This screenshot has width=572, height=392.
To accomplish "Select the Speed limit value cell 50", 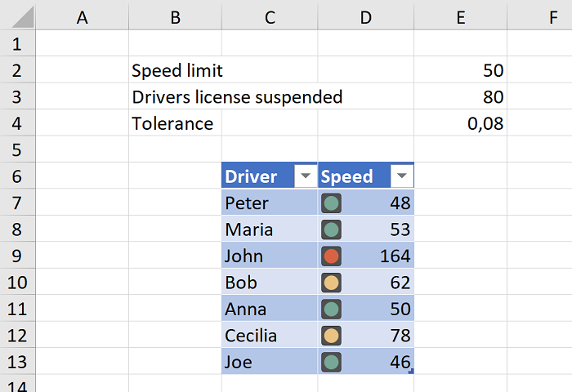I will 460,71.
